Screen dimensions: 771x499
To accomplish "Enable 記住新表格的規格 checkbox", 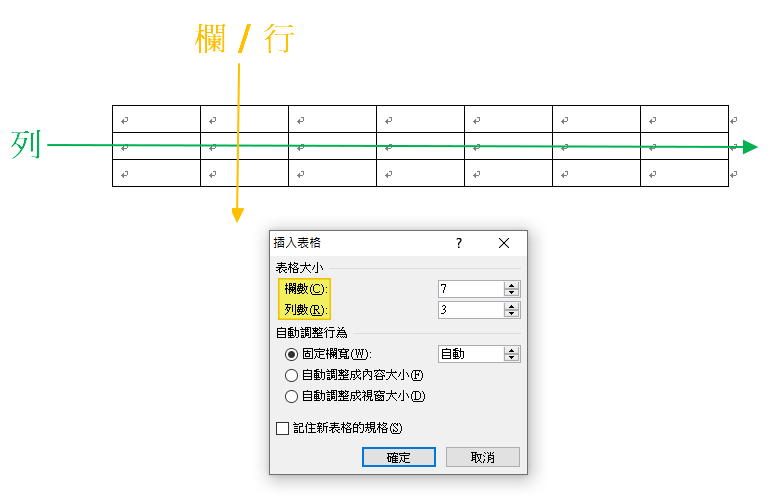I will point(282,428).
